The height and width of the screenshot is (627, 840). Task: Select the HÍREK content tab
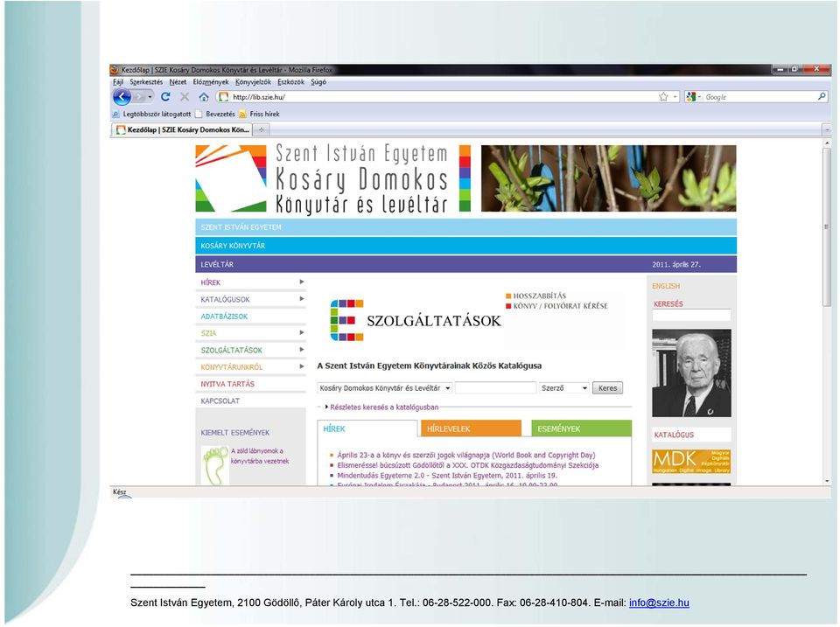tap(367, 428)
